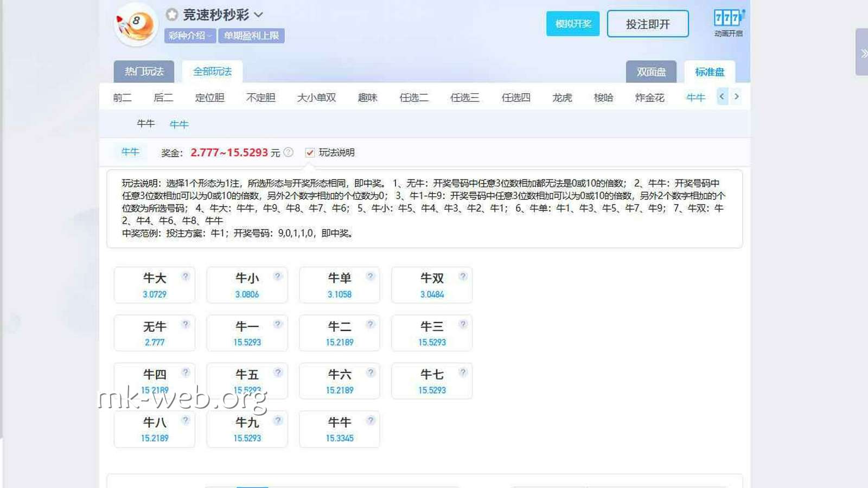Select the 梭哈 play type

(603, 98)
